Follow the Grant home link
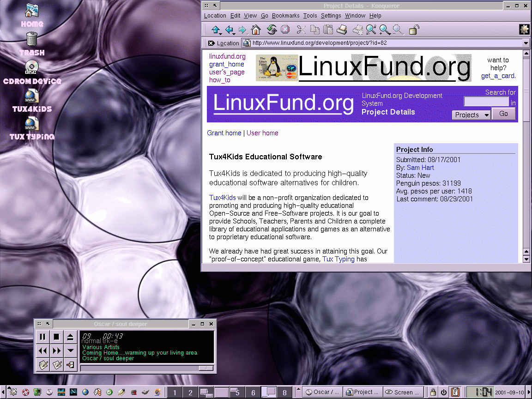Image resolution: width=532 pixels, height=399 pixels. [224, 133]
